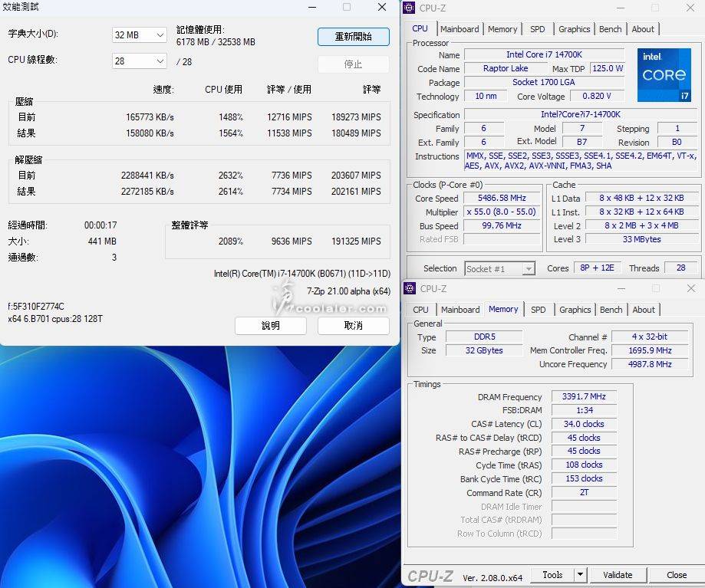
Task: Click the Multiplier value 'x 55.0 (8.0 - 55.0)'
Action: click(x=501, y=212)
